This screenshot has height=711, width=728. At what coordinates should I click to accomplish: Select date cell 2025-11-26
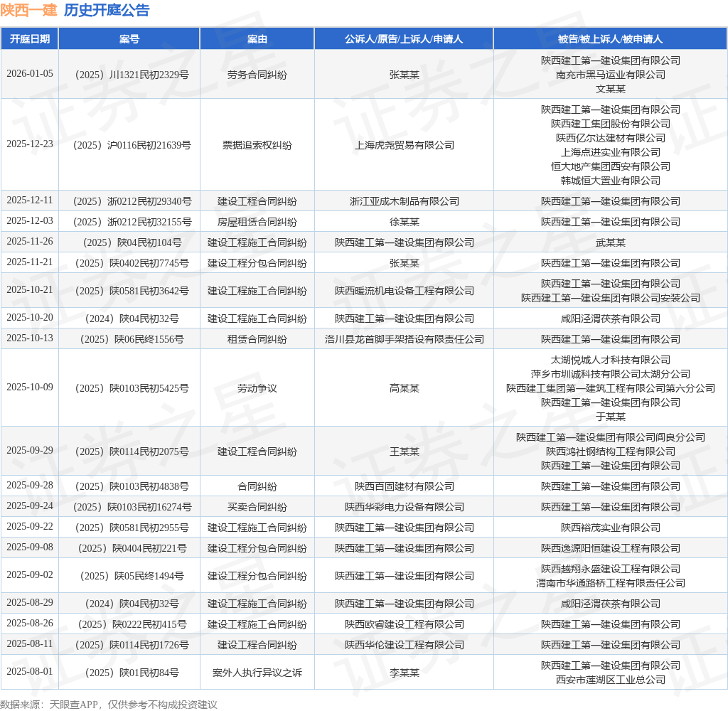coord(30,242)
